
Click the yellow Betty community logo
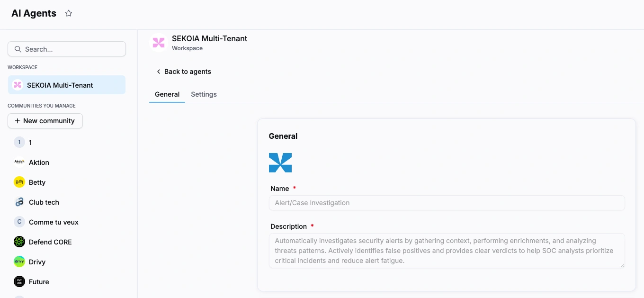pyautogui.click(x=19, y=182)
